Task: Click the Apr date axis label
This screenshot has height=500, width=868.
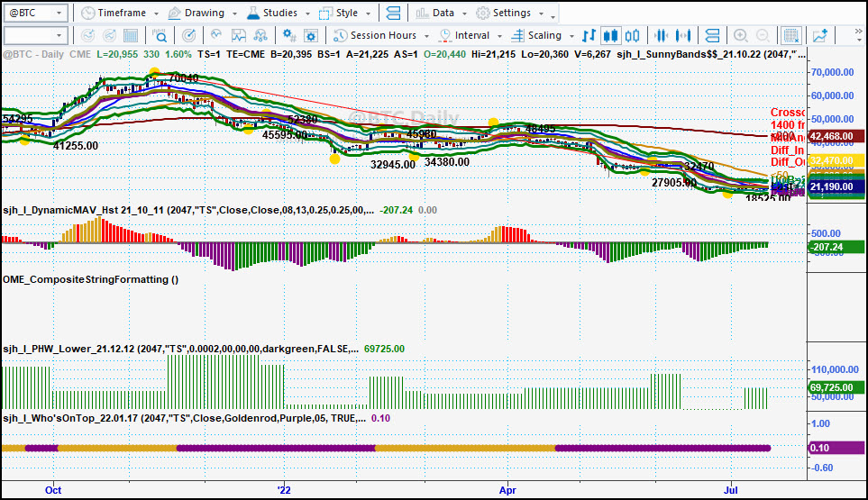Action: point(507,490)
